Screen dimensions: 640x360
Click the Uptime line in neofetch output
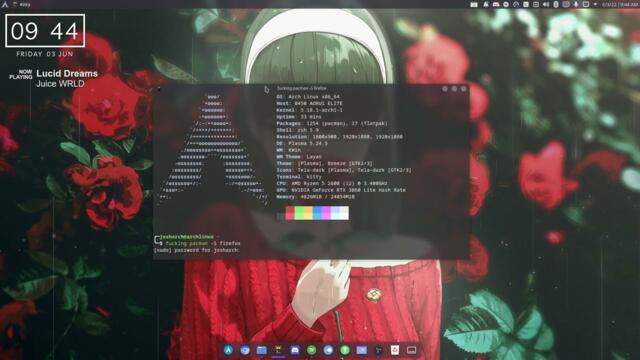point(299,117)
